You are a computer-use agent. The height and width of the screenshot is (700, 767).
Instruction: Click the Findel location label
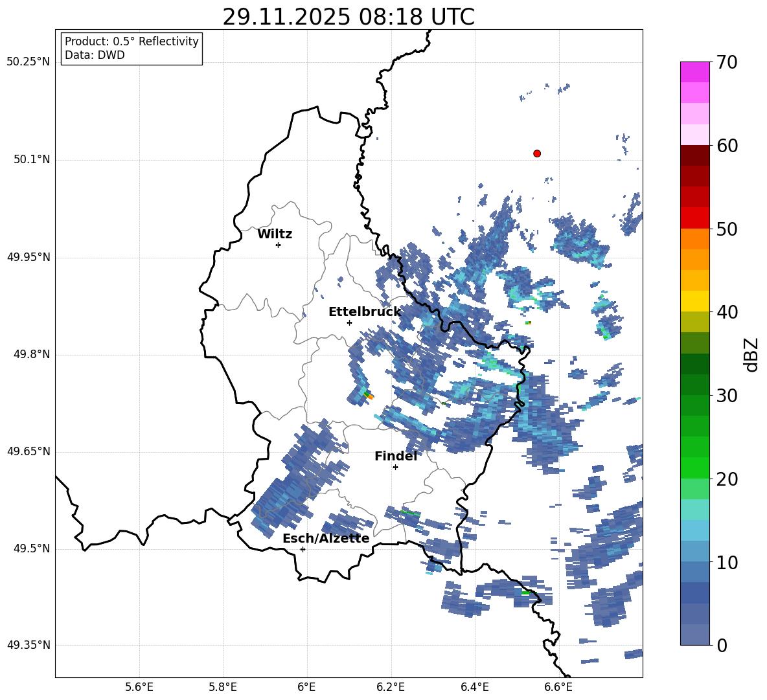(396, 457)
